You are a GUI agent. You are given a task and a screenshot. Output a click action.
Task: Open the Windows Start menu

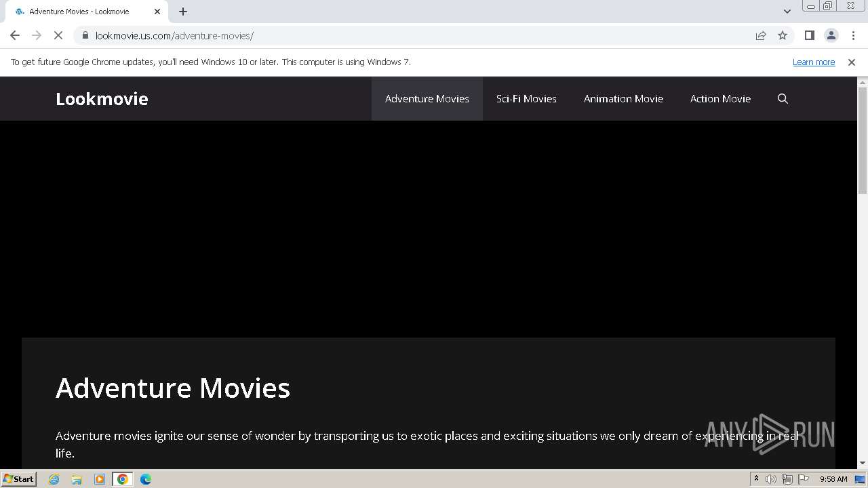18,479
